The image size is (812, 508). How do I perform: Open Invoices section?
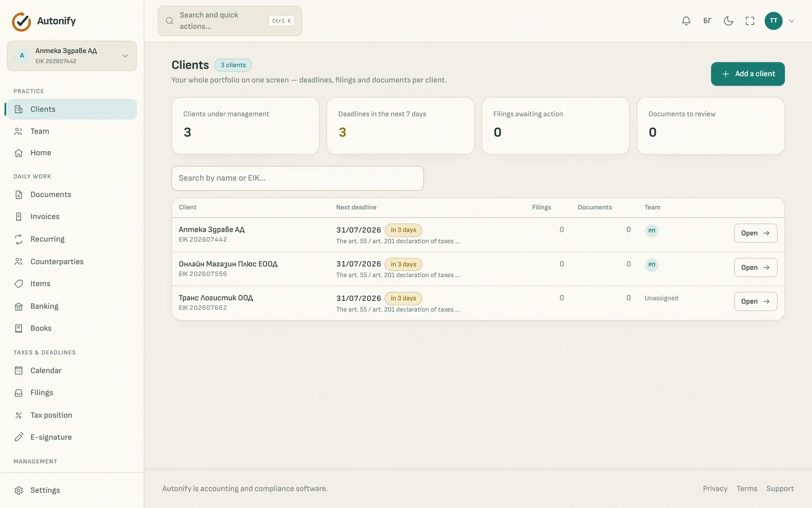(x=72, y=216)
